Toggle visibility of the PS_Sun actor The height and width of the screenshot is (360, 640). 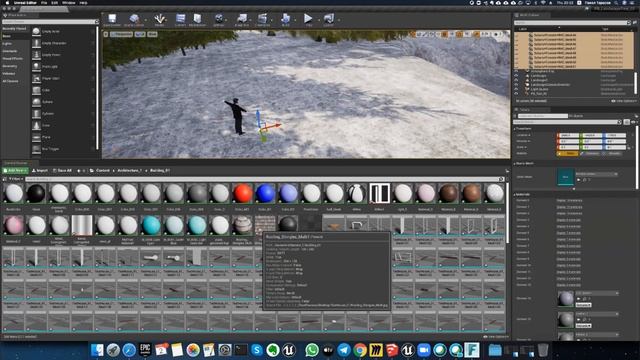tap(516, 93)
